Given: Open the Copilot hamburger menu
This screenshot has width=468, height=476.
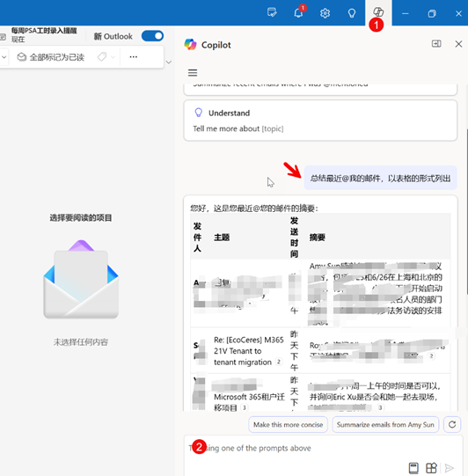Looking at the screenshot, I should point(193,73).
